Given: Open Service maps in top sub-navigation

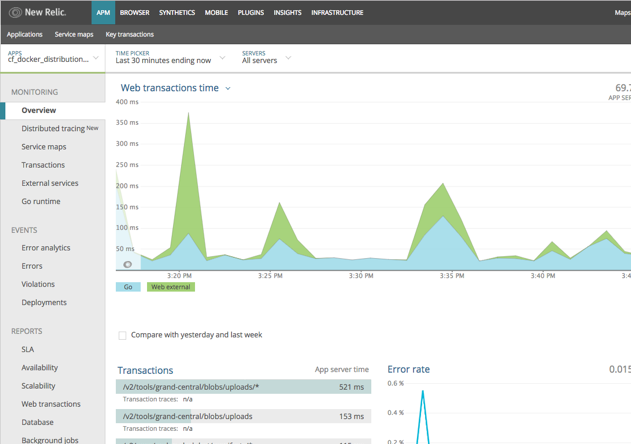Looking at the screenshot, I should 74,34.
